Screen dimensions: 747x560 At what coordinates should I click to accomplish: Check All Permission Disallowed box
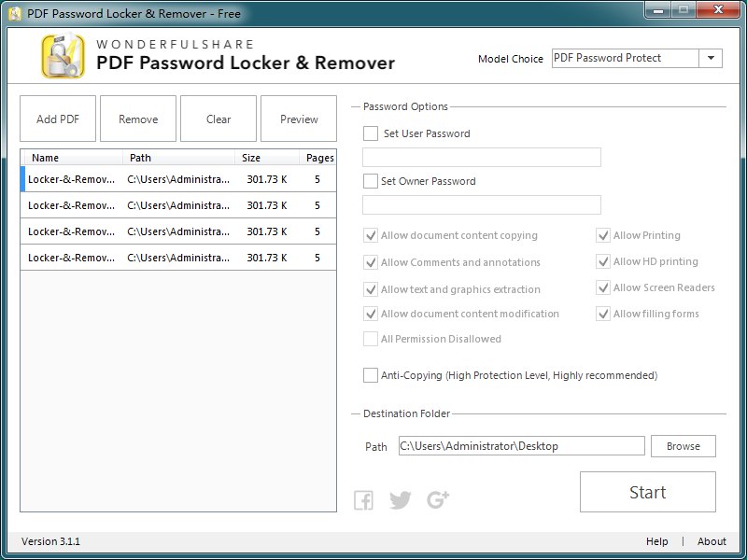(371, 339)
